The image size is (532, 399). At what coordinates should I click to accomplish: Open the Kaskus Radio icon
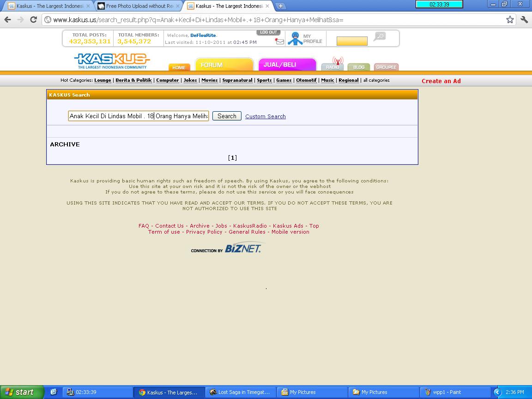coord(332,64)
